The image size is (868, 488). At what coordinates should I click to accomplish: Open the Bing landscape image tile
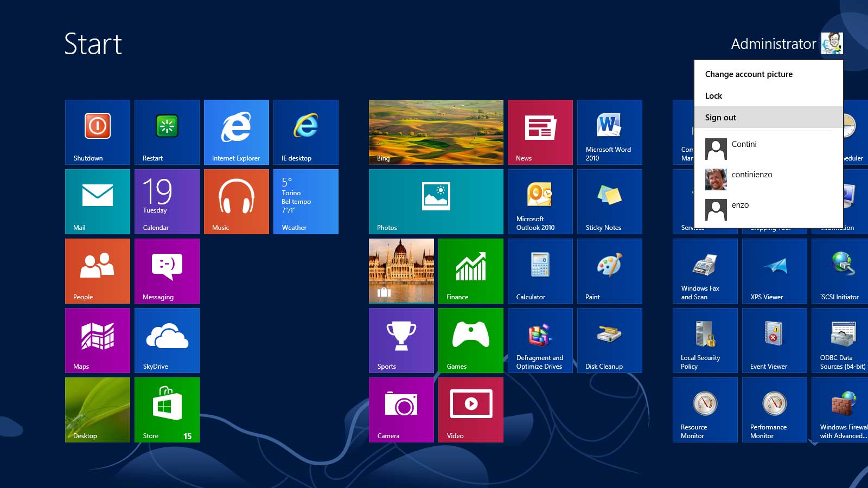[436, 132]
